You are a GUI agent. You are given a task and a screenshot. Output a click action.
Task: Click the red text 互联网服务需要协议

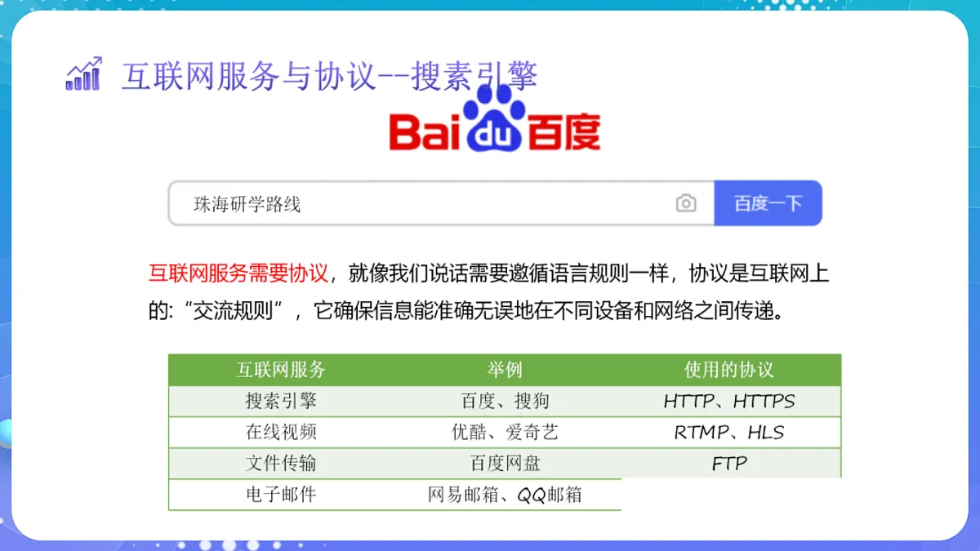(238, 273)
